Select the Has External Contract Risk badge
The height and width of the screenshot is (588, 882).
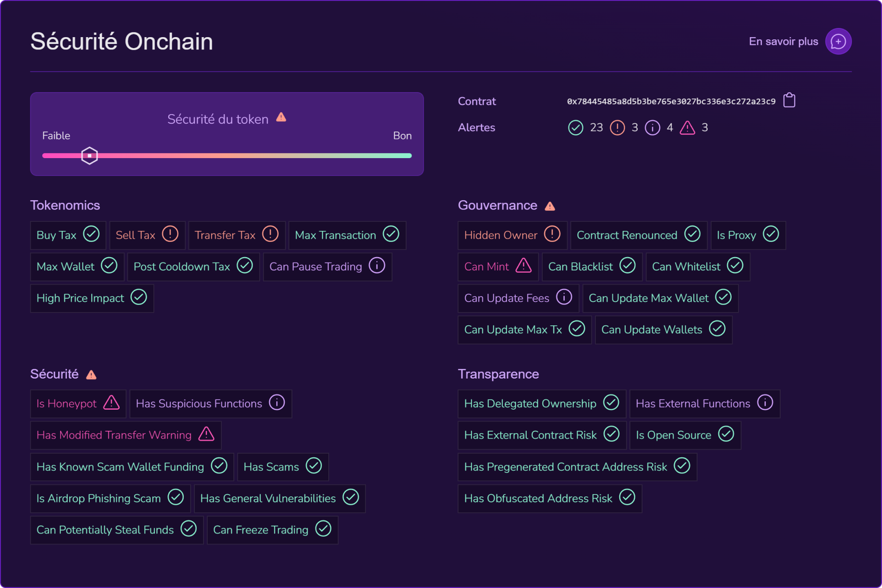coord(542,435)
